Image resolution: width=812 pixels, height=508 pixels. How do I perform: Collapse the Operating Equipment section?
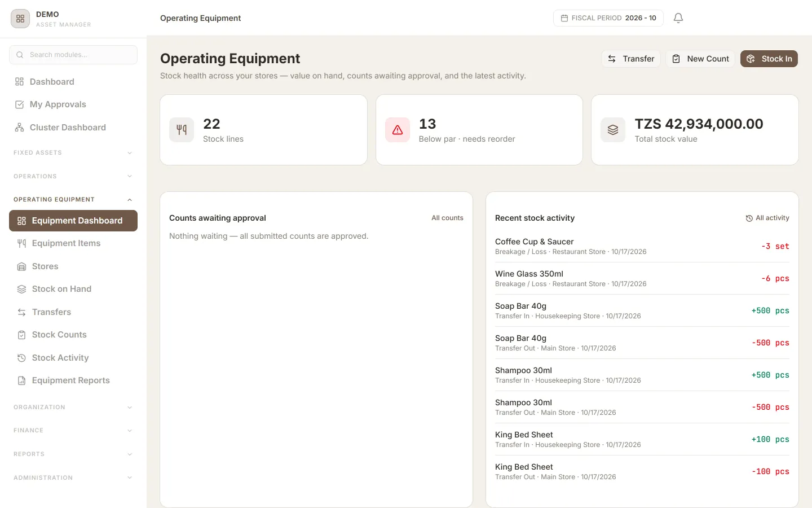click(73, 199)
